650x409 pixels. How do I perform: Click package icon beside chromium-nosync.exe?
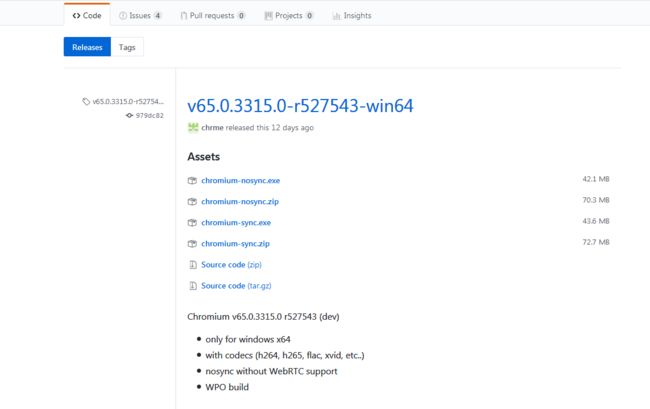(x=192, y=180)
